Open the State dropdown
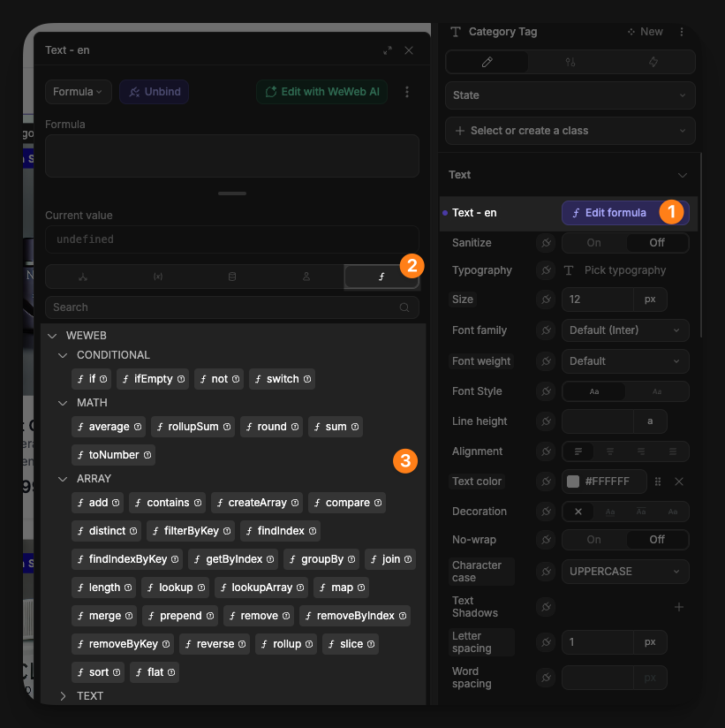The width and height of the screenshot is (725, 728). coord(570,95)
